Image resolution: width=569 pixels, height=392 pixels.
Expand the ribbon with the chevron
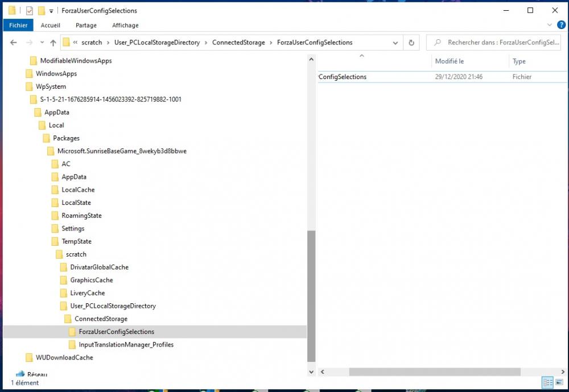click(x=550, y=24)
